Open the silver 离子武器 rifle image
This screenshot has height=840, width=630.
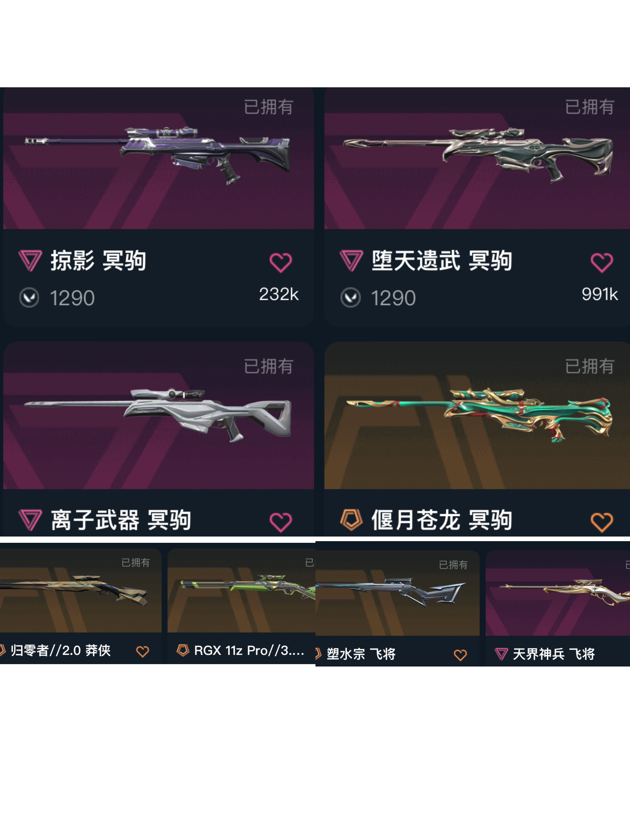point(158,415)
